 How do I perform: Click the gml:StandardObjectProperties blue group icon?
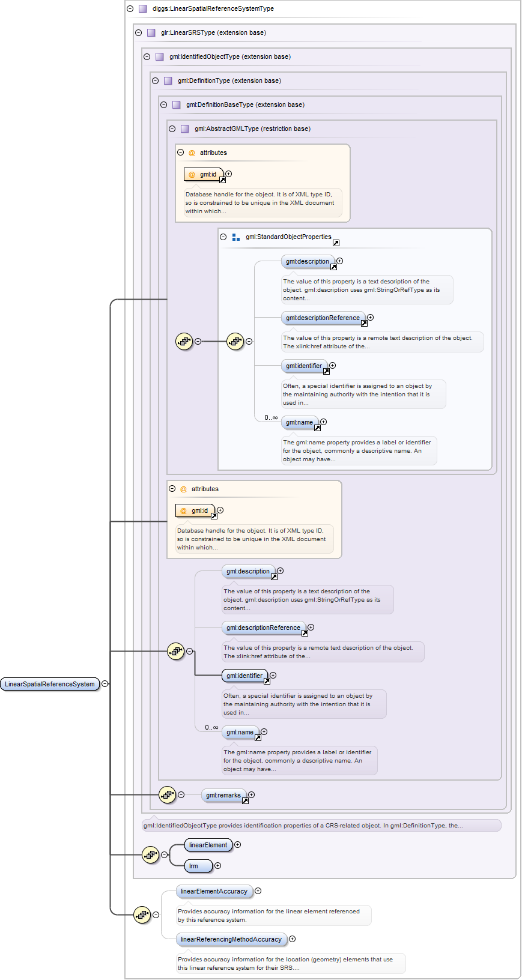236,237
